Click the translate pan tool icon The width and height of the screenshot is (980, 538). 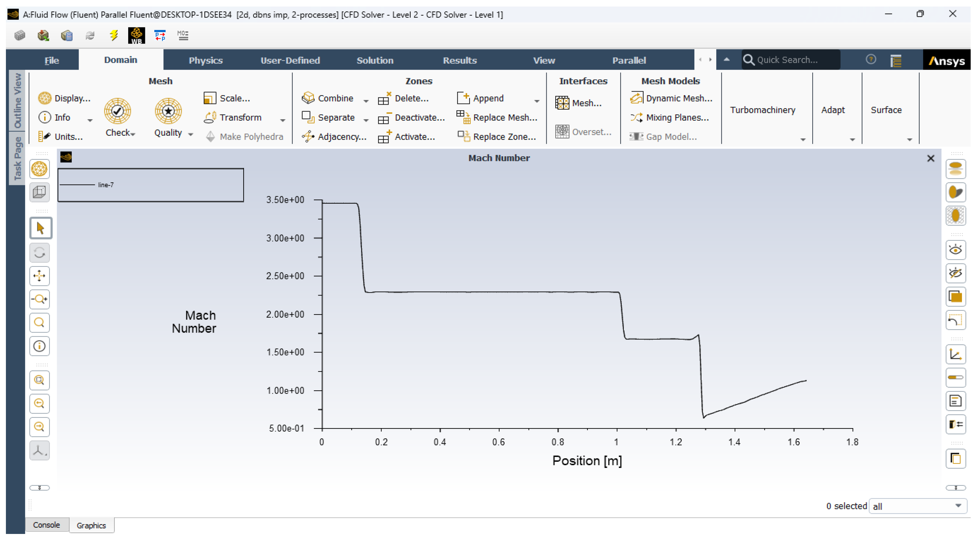39,276
